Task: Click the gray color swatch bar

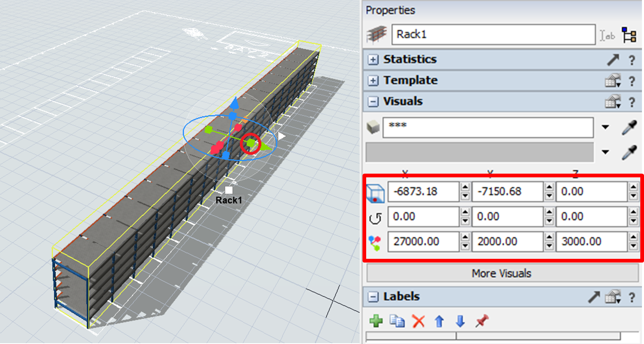Action: coord(479,152)
